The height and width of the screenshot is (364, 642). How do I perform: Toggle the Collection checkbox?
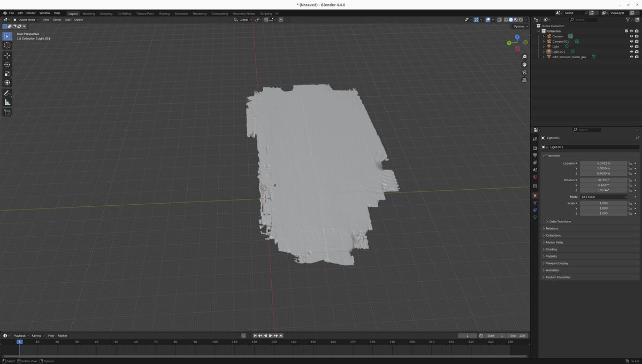click(x=626, y=31)
